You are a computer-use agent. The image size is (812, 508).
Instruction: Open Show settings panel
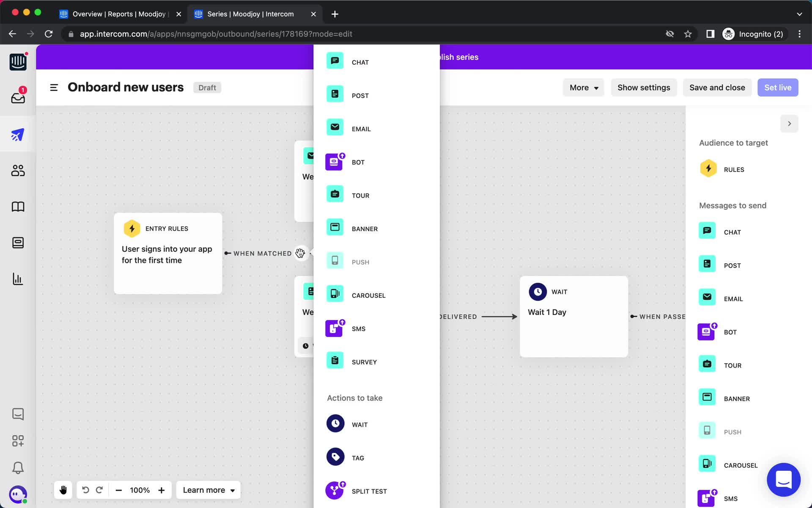point(644,88)
